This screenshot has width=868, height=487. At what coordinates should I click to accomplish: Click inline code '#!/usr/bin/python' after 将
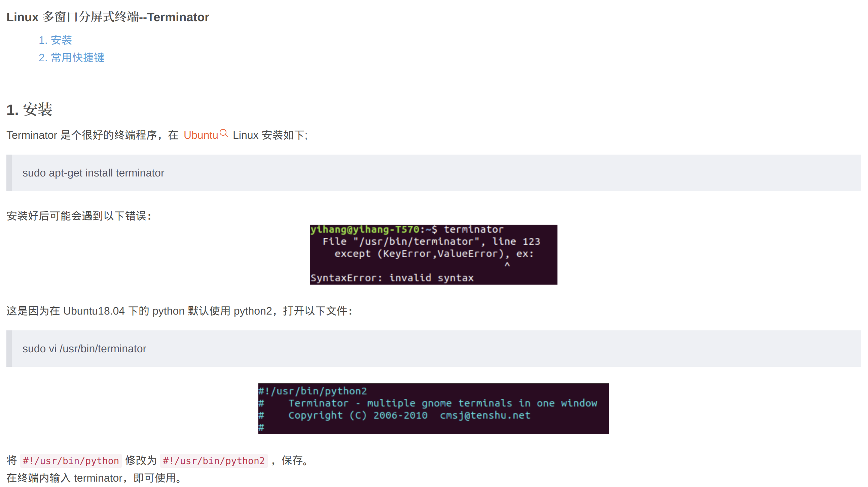pyautogui.click(x=71, y=461)
